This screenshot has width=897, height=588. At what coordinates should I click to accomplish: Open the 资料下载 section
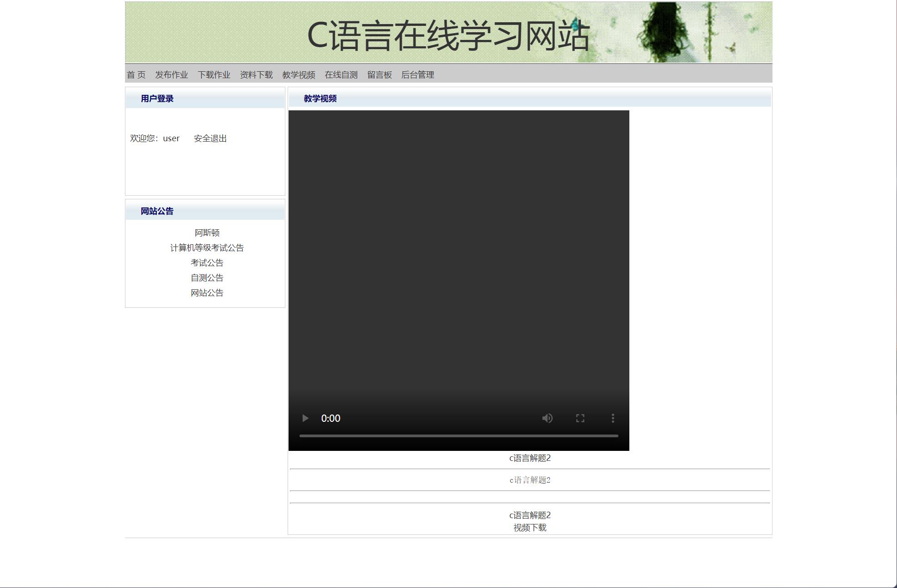(x=256, y=74)
